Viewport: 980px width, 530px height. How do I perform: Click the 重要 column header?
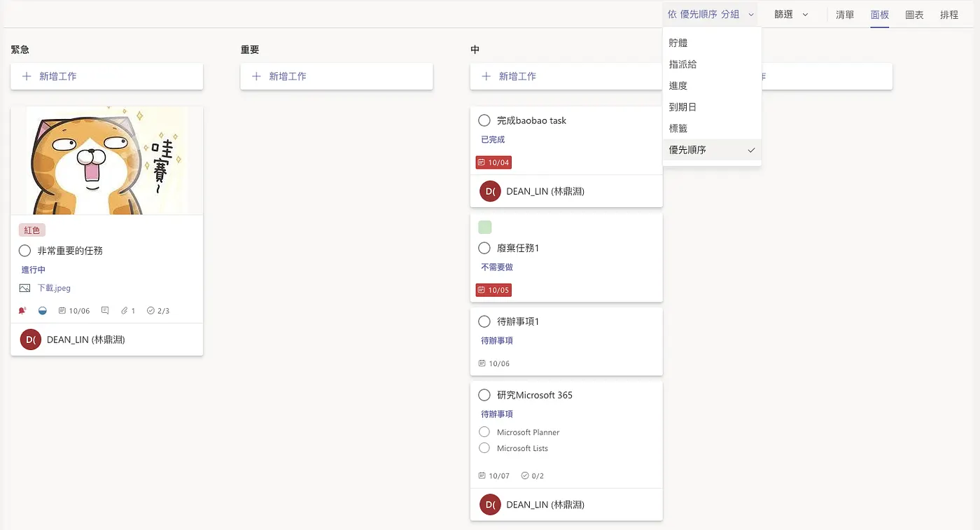coord(250,50)
